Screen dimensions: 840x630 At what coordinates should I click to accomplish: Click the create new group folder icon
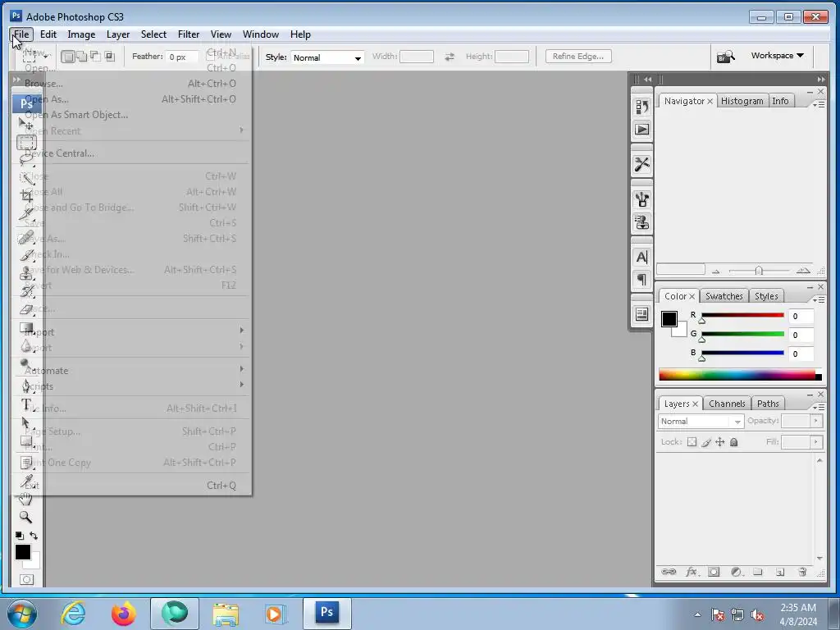pyautogui.click(x=757, y=572)
